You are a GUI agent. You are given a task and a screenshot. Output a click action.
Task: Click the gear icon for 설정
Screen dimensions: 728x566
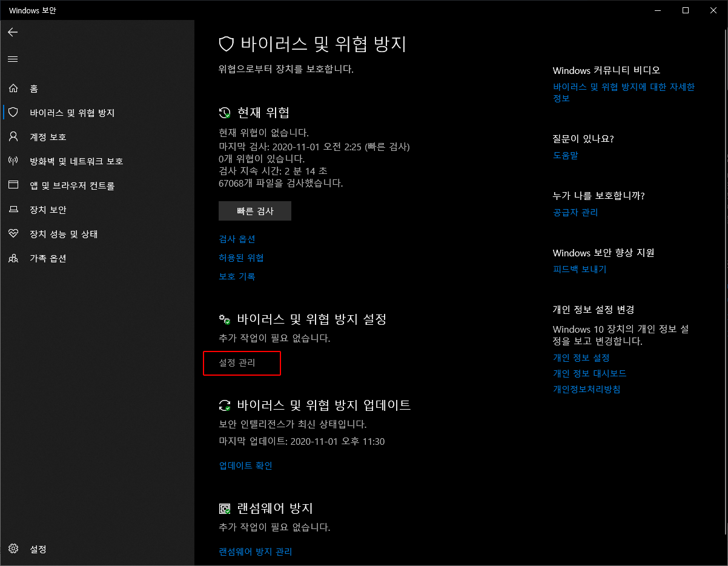[x=13, y=549]
